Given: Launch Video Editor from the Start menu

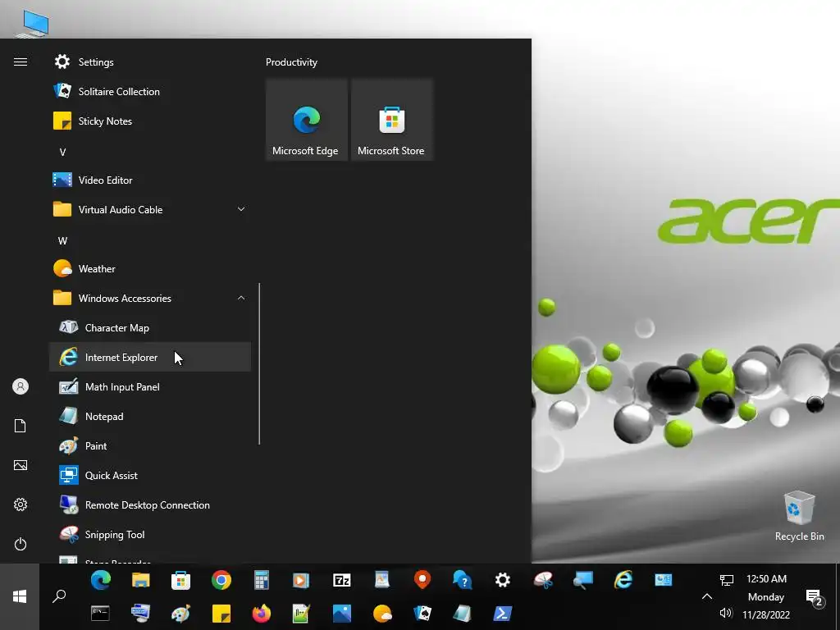Looking at the screenshot, I should (150, 180).
